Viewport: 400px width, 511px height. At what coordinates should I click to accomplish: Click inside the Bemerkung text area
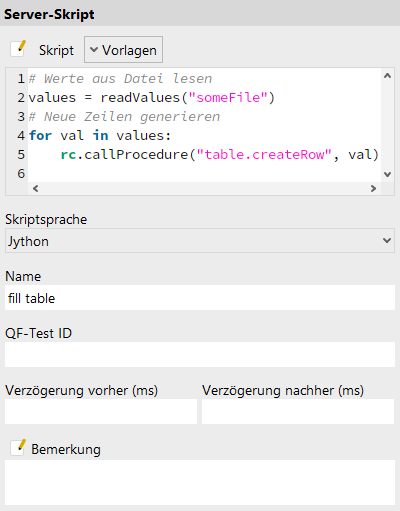200,483
